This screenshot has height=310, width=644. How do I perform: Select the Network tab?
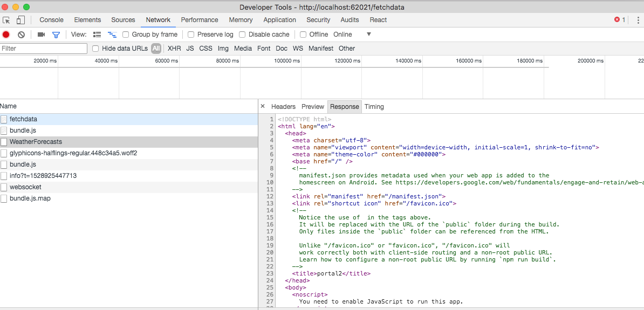[158, 20]
